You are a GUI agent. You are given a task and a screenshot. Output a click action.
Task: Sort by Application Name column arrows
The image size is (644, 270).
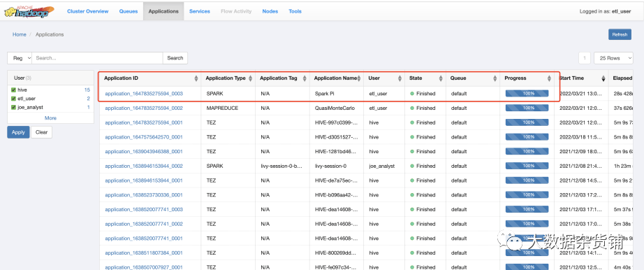point(359,78)
